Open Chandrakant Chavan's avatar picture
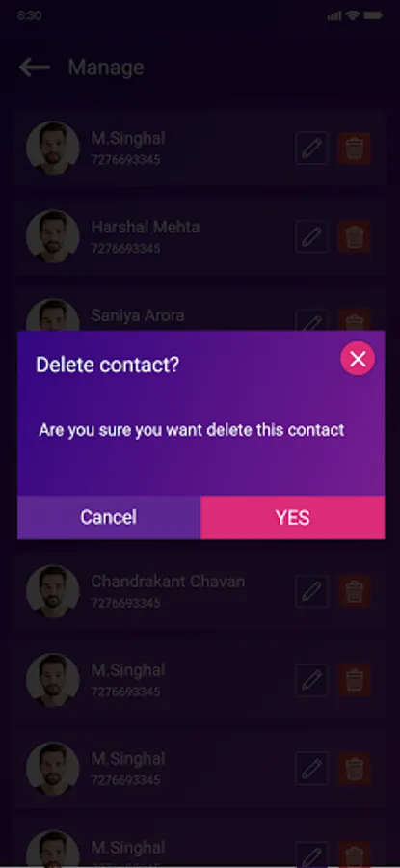This screenshot has height=868, width=400. click(53, 591)
